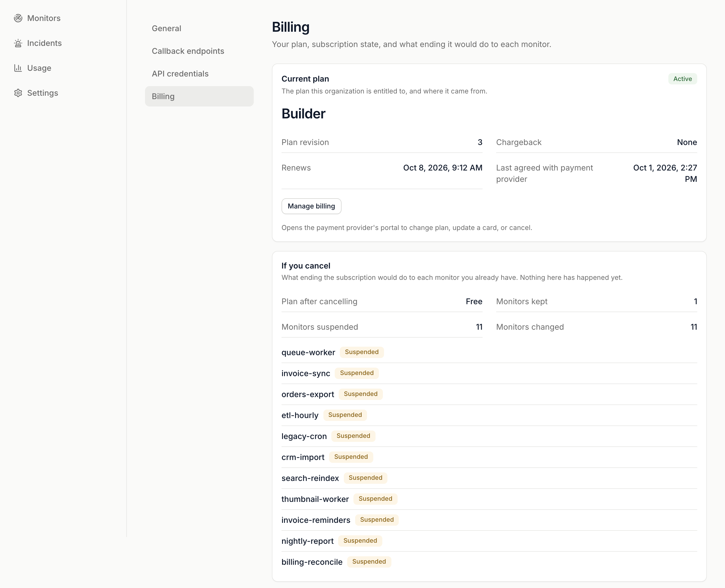This screenshot has height=588, width=725.
Task: Click the If you cancel heading
Action: pos(306,266)
